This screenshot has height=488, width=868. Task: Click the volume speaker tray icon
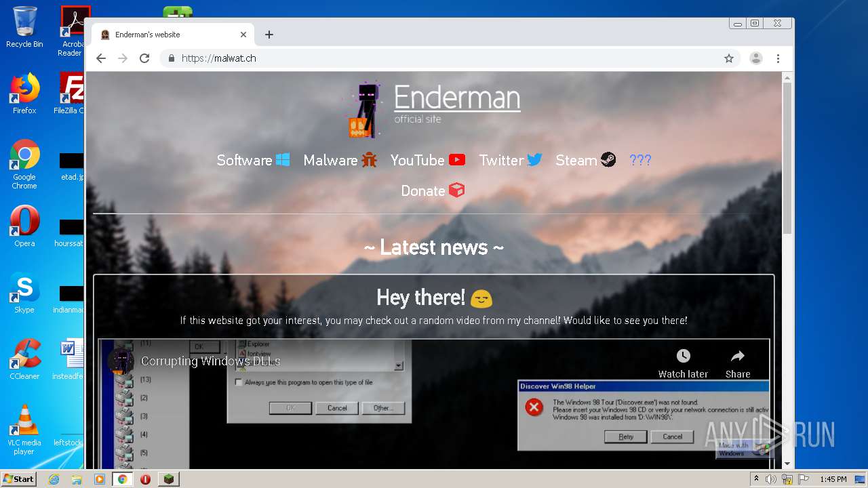tap(771, 479)
